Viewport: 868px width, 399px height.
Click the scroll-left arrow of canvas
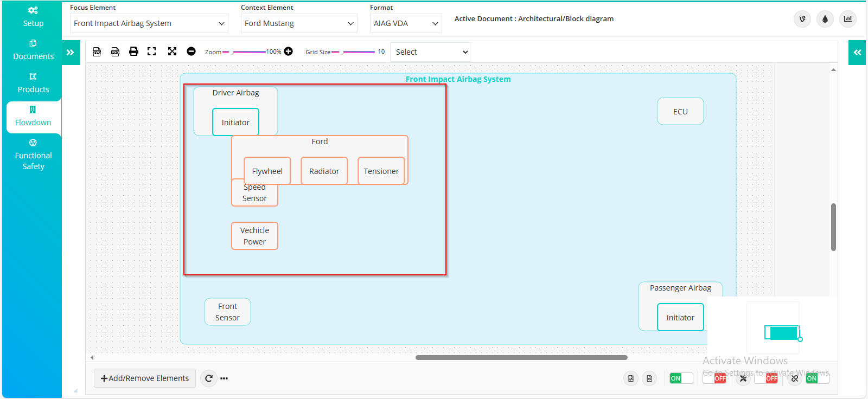[x=92, y=357]
